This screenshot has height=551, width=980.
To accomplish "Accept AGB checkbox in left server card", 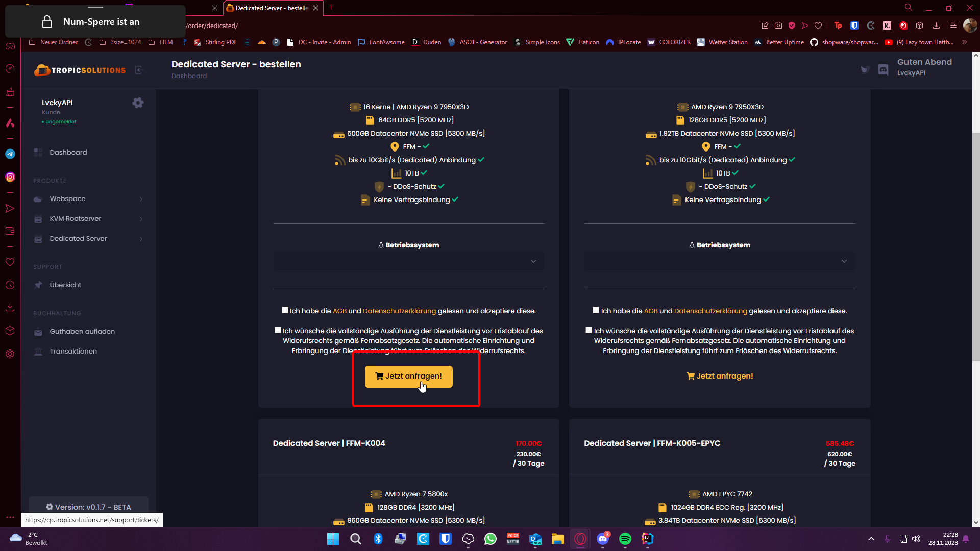I will click(x=285, y=310).
